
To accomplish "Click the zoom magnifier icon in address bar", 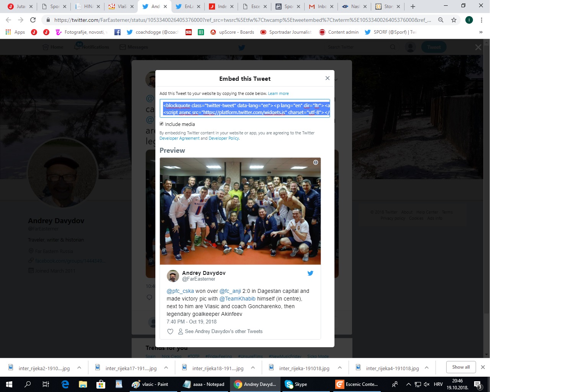I will tap(441, 20).
